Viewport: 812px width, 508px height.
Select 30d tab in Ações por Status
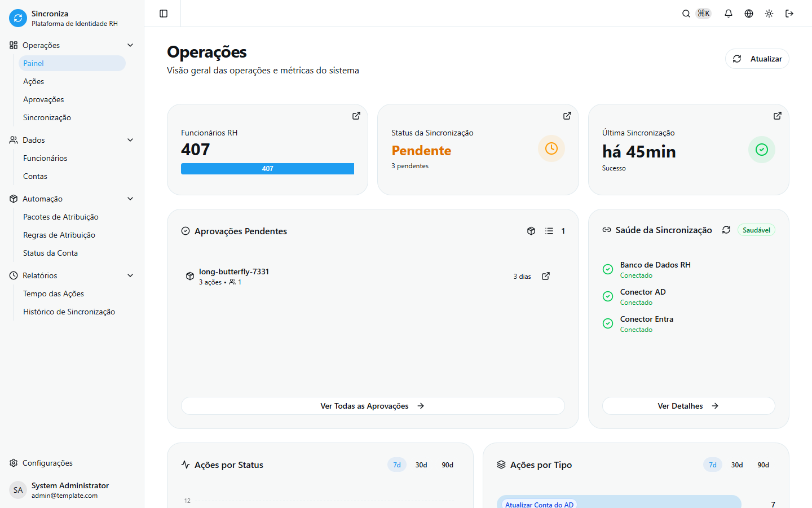pyautogui.click(x=421, y=465)
